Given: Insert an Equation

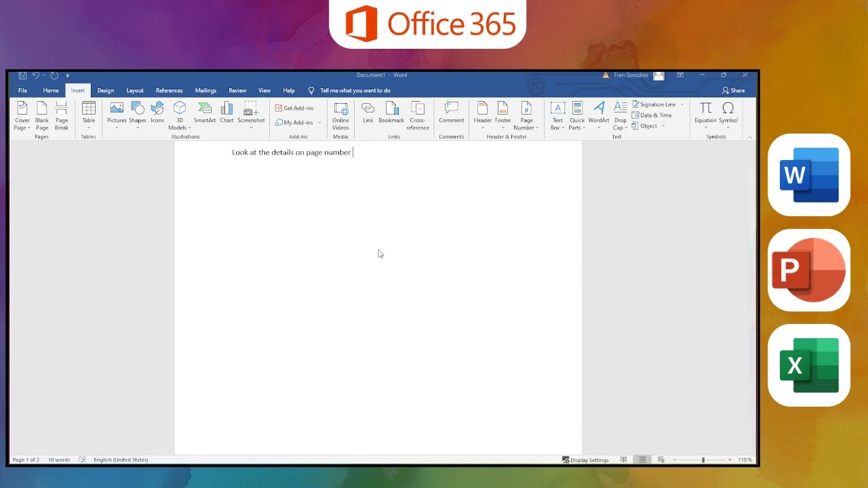Looking at the screenshot, I should [705, 116].
